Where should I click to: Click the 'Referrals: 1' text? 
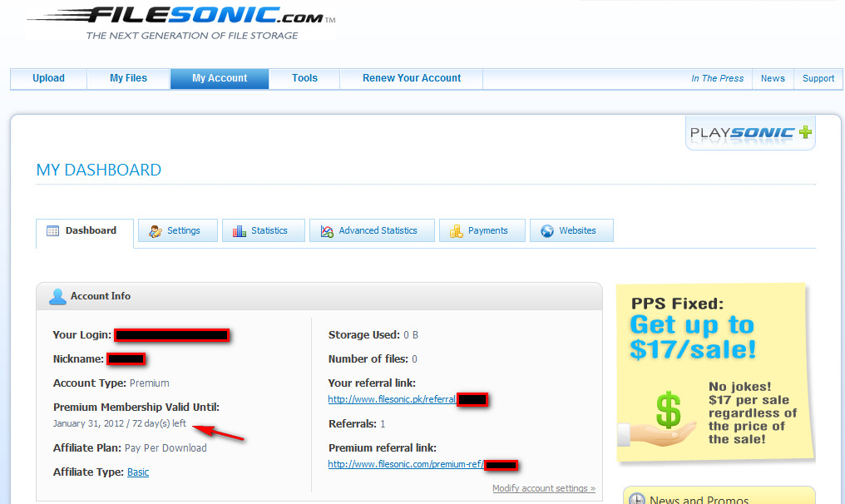point(357,424)
